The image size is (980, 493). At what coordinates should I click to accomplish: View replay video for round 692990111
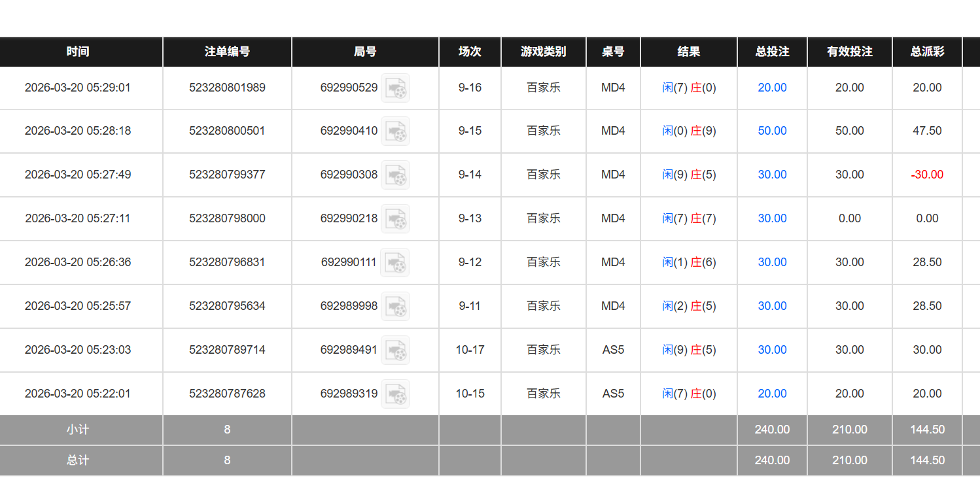[x=395, y=263]
